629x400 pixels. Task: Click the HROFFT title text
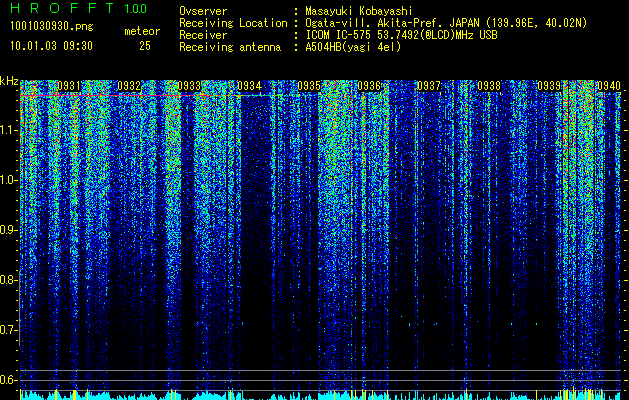62,8
